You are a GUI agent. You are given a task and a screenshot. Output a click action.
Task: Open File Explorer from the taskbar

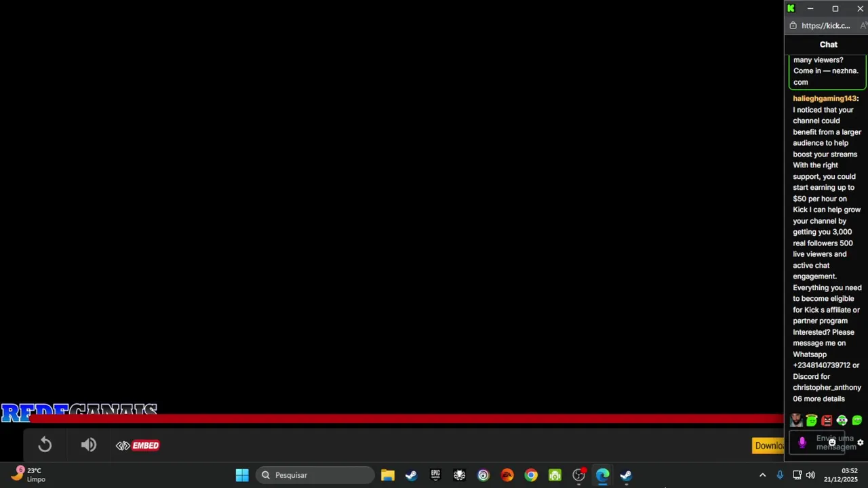coord(387,475)
